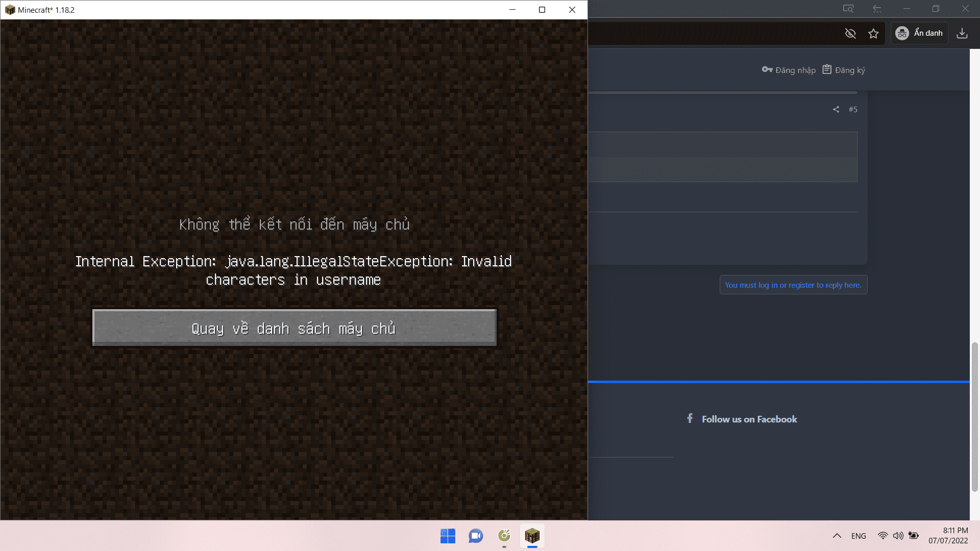The height and width of the screenshot is (551, 980).
Task: Click the browser back arrow icon
Action: click(x=877, y=9)
